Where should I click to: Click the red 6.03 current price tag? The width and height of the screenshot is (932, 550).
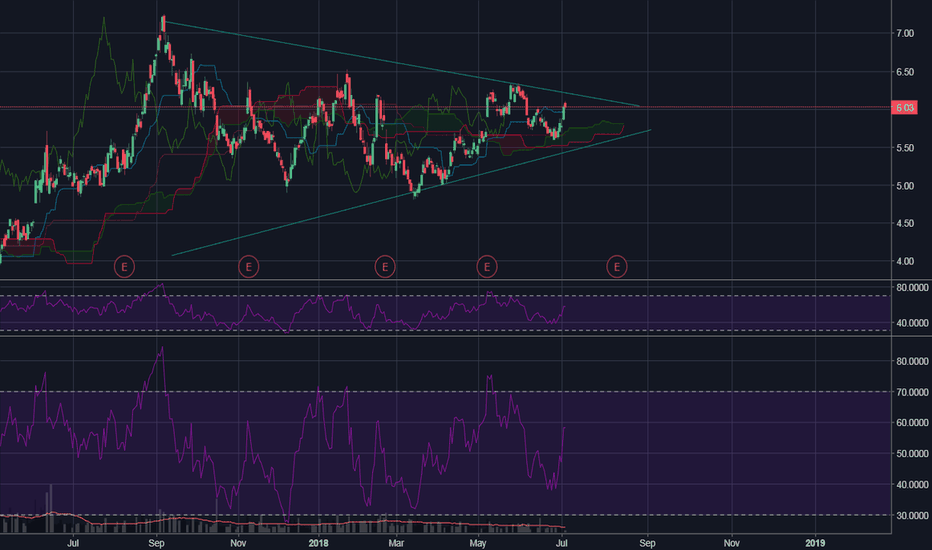[905, 108]
